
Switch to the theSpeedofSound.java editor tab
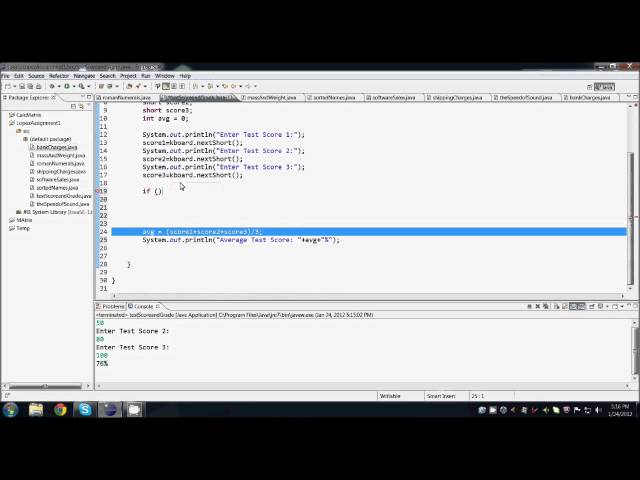click(526, 98)
